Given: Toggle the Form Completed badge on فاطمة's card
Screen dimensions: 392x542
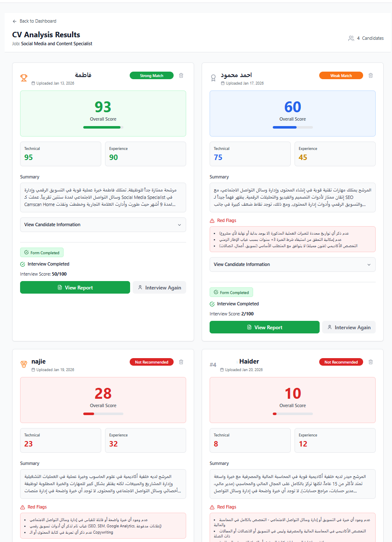Looking at the screenshot, I should (42, 252).
